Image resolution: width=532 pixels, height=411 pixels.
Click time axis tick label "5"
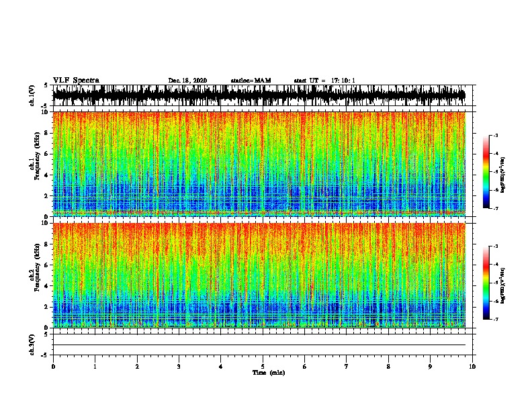pos(263,367)
